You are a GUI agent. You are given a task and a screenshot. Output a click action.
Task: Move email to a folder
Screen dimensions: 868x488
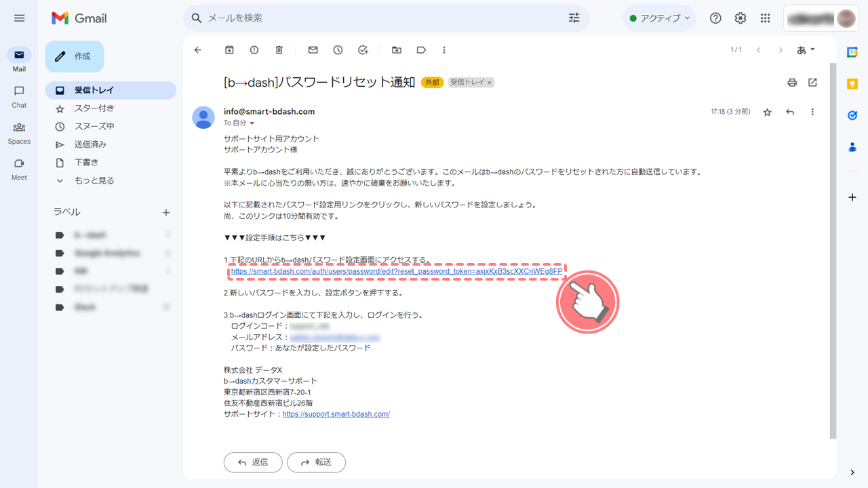point(396,49)
